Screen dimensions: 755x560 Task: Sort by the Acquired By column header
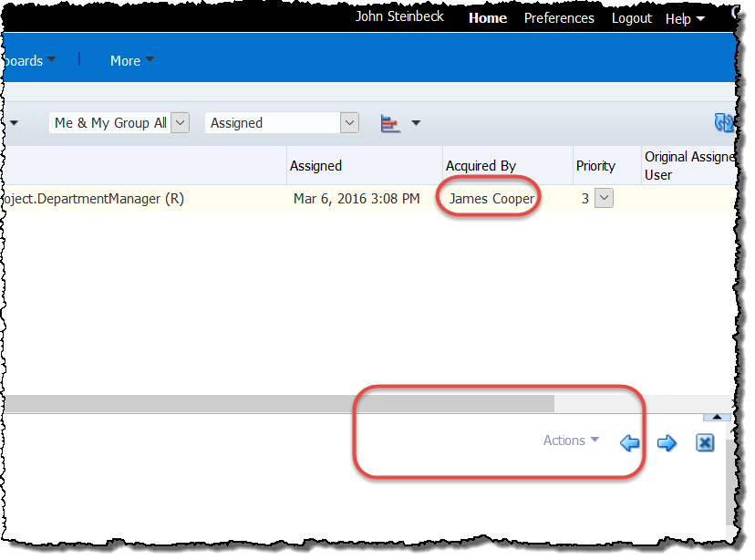[x=481, y=166]
